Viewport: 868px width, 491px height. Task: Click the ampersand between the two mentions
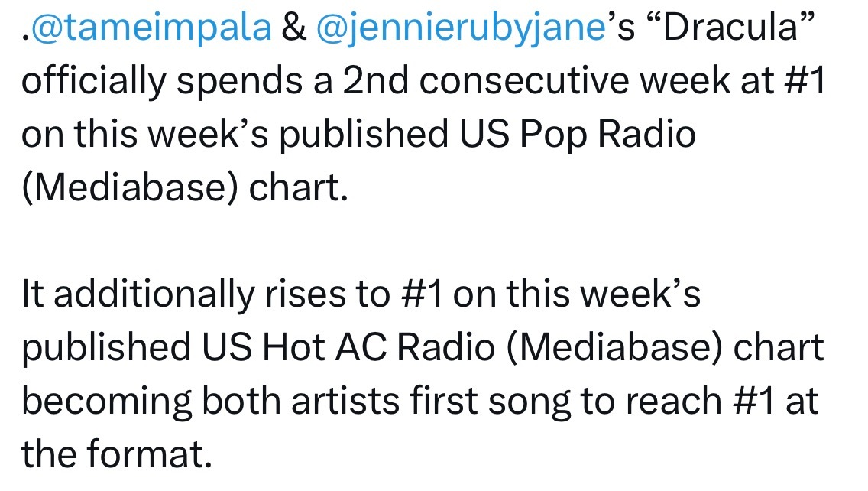coord(294,28)
